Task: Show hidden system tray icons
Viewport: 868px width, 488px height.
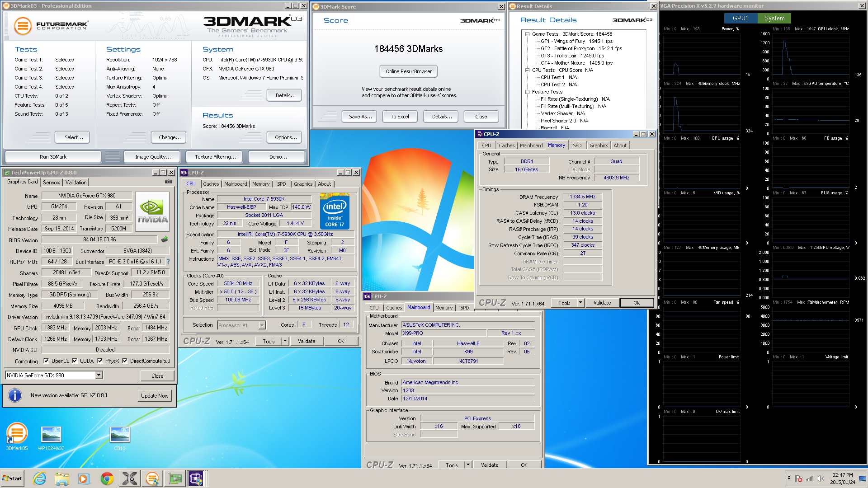Action: 789,478
